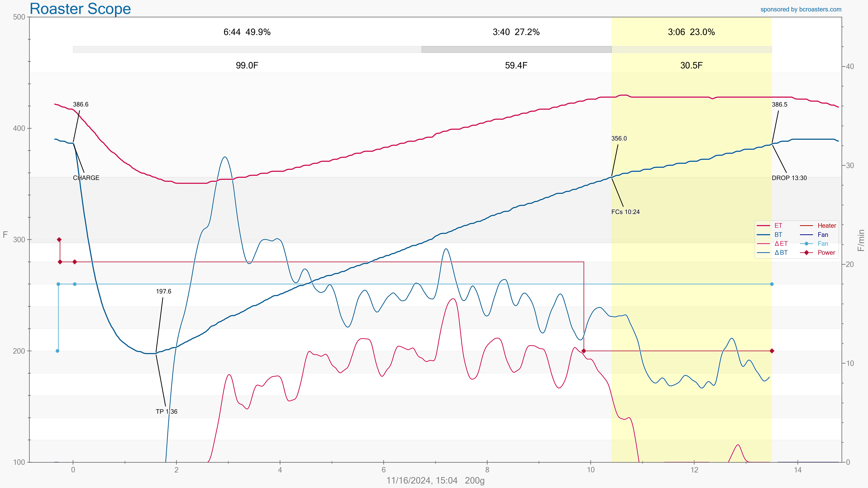Hide the ΔET curve via the legend
Screen dimensions: 868x488
pyautogui.click(x=781, y=243)
